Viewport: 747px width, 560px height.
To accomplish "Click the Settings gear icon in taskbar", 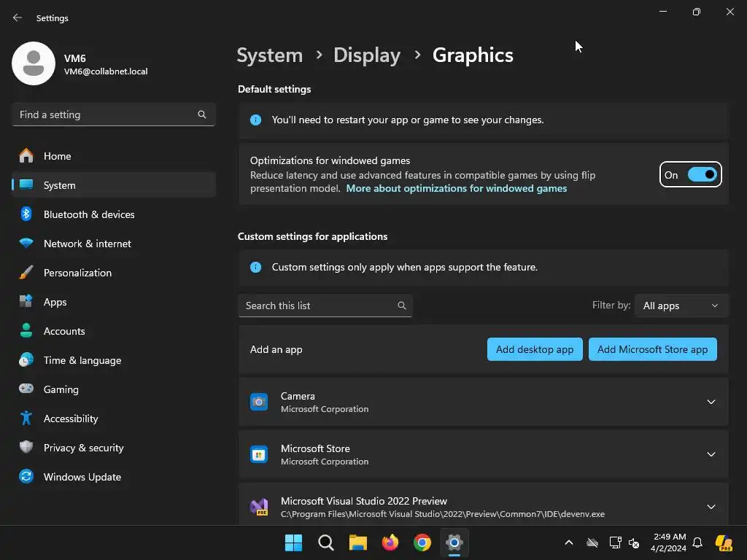I will (454, 542).
